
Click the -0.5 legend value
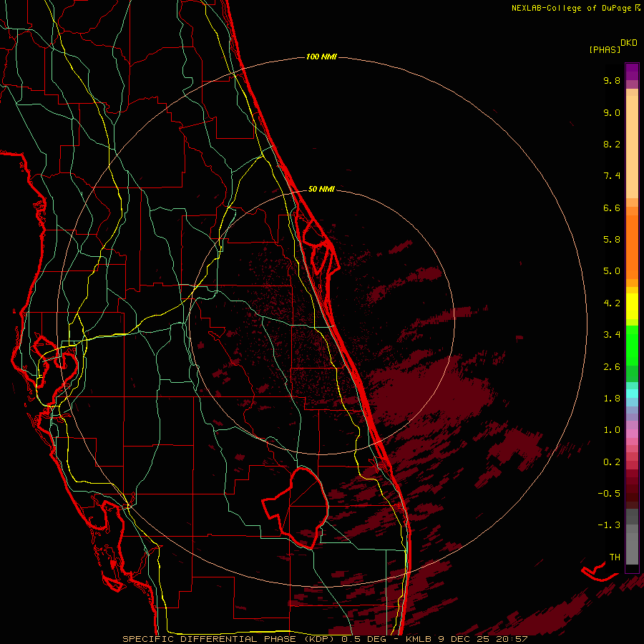coord(609,494)
